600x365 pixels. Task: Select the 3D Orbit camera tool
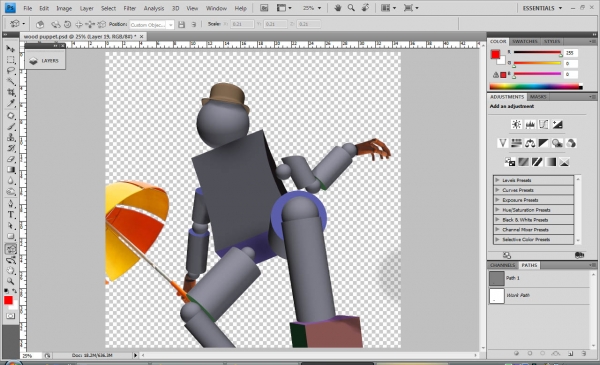tap(10, 260)
